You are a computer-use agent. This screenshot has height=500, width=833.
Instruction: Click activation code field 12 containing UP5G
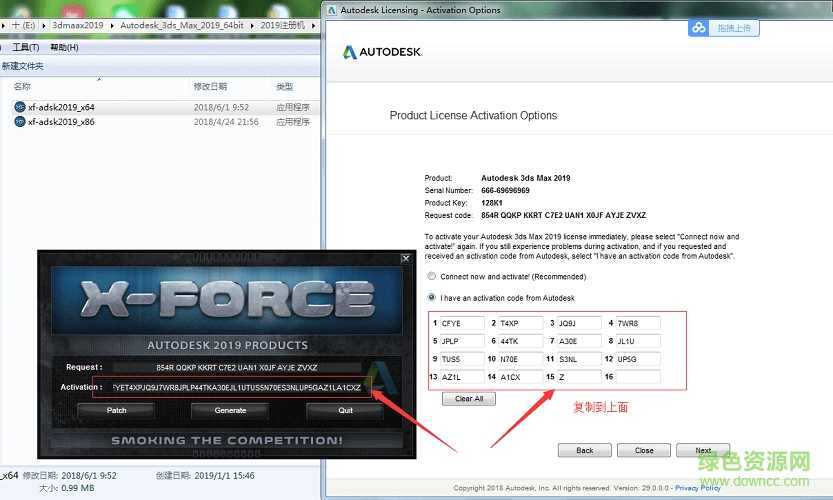pyautogui.click(x=638, y=359)
